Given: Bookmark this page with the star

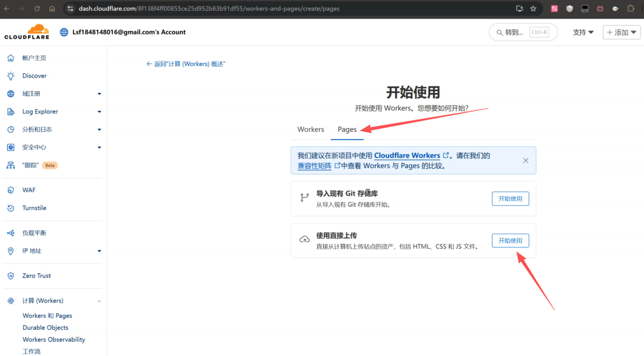Looking at the screenshot, I should (533, 8).
